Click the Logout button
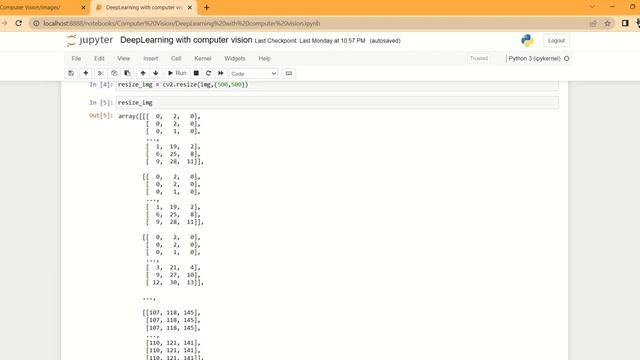Viewport: 640px width, 360px height. click(556, 41)
